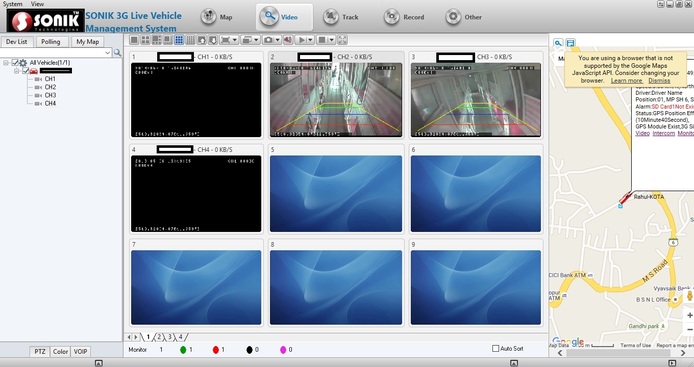Open the device search combo box dropdown
Screen dimensions: 694x367
coord(108,53)
